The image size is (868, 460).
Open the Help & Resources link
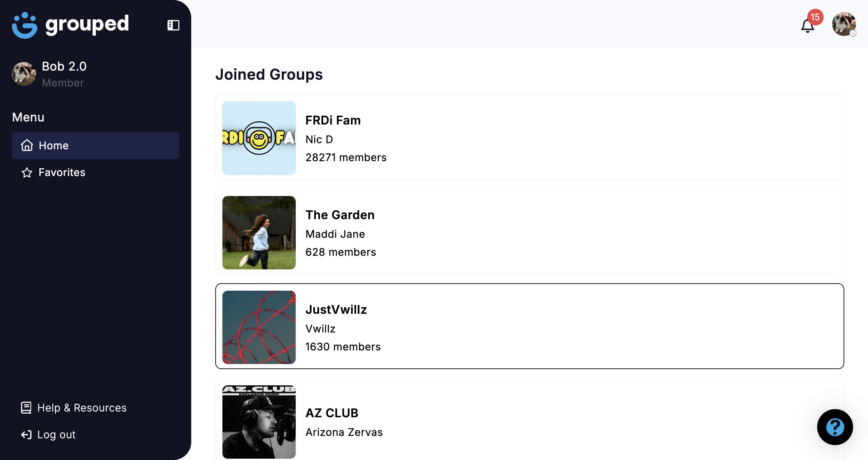click(x=82, y=408)
